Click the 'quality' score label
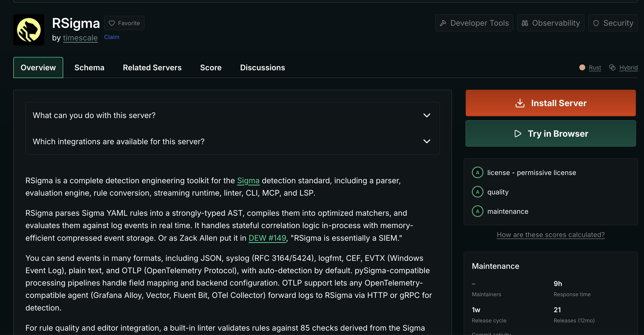The height and width of the screenshot is (335, 644). 498,192
